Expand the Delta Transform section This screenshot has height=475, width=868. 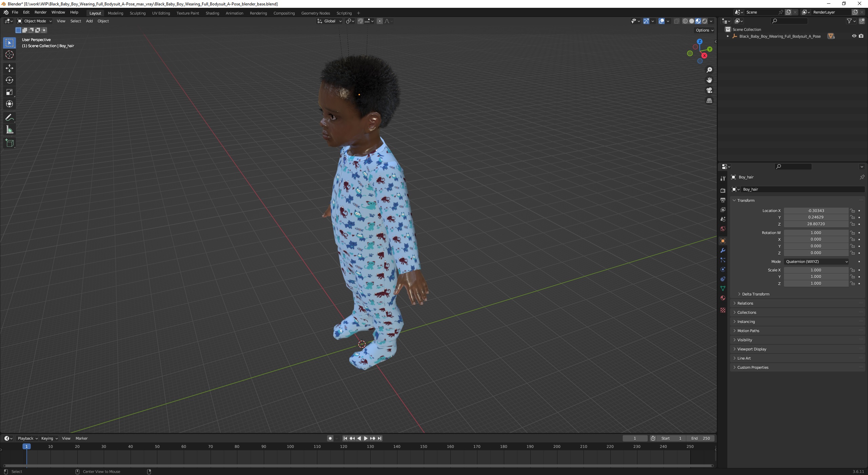click(755, 294)
